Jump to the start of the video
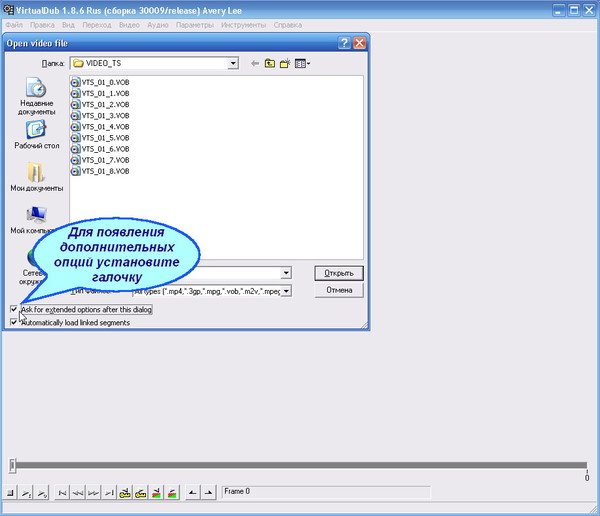This screenshot has width=600, height=516. click(62, 493)
